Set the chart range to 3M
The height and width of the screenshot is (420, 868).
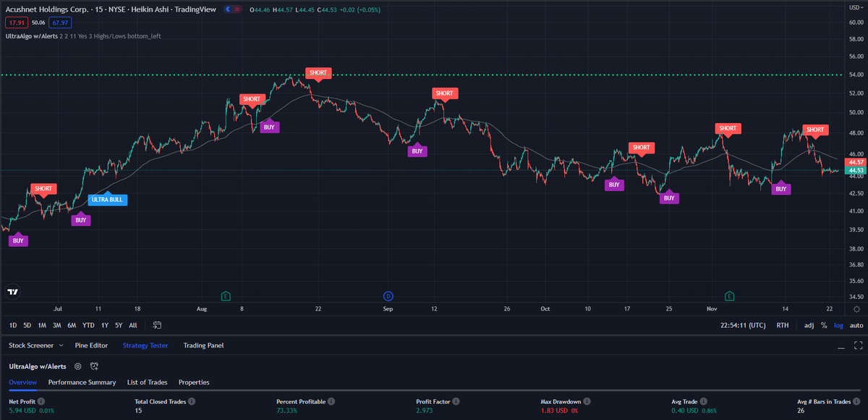pyautogui.click(x=57, y=325)
